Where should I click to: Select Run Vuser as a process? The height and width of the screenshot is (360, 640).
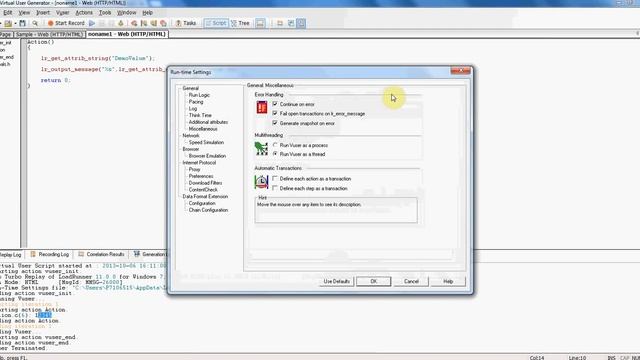(275, 145)
